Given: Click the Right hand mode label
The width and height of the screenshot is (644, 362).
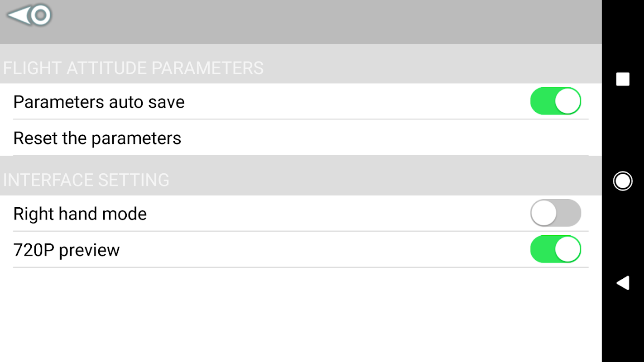Looking at the screenshot, I should [80, 214].
